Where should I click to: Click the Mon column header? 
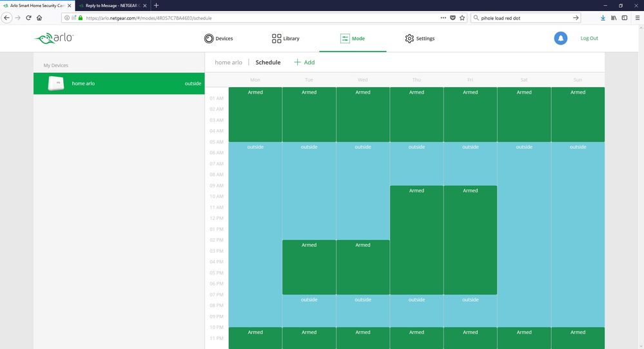point(255,80)
